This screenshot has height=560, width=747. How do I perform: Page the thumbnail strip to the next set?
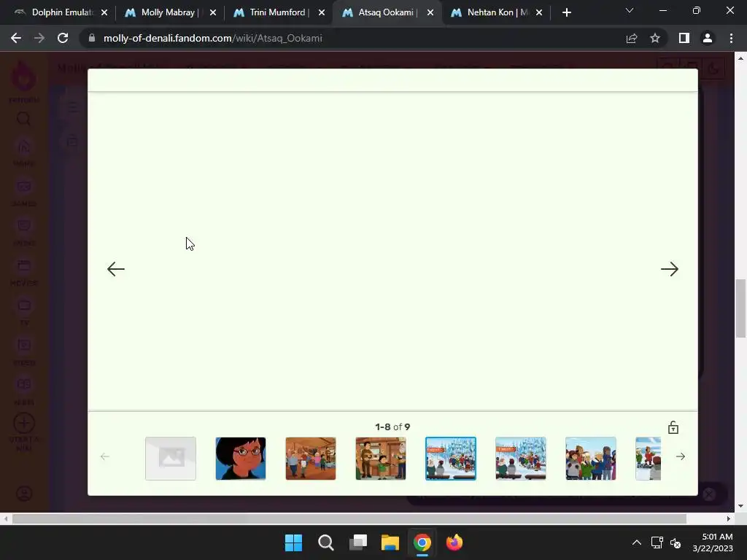(681, 456)
